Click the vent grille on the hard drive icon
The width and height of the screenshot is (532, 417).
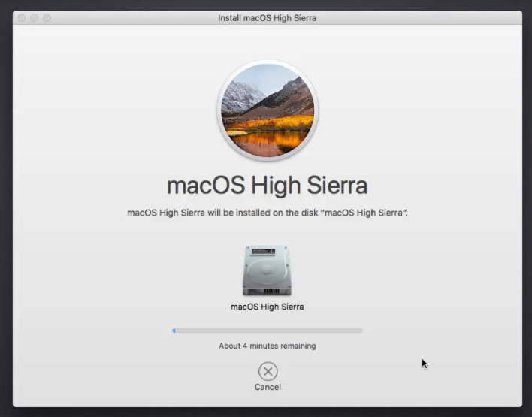pos(267,289)
